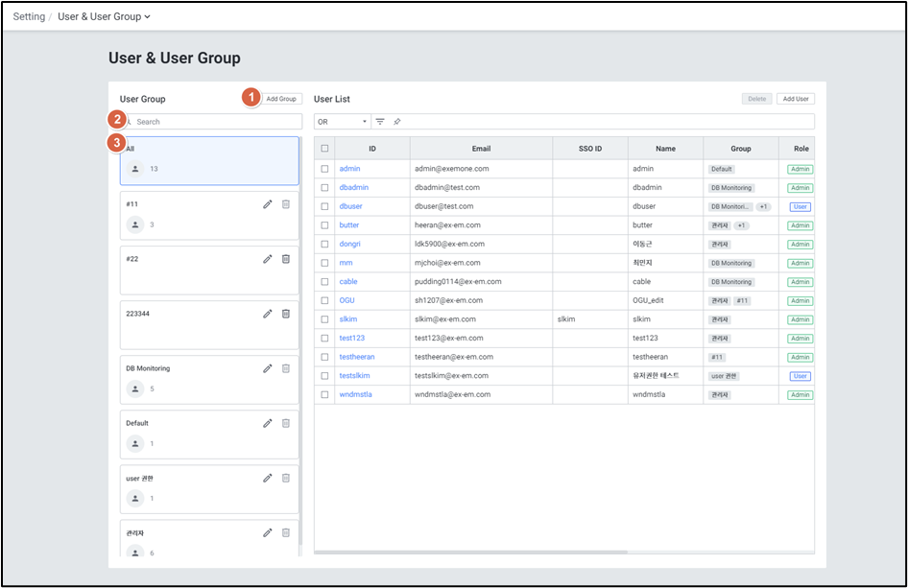
Task: Click the pin icon in User List toolbar
Action: (x=397, y=122)
